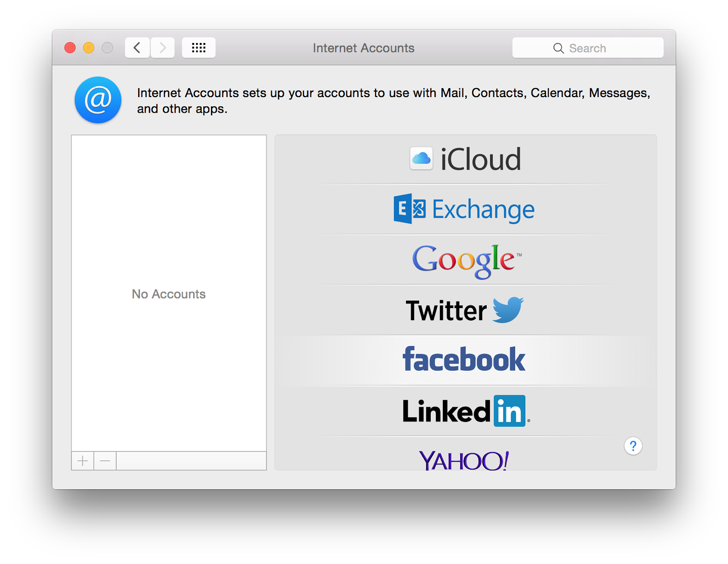Go forward with the right chevron button
728x564 pixels.
click(162, 48)
